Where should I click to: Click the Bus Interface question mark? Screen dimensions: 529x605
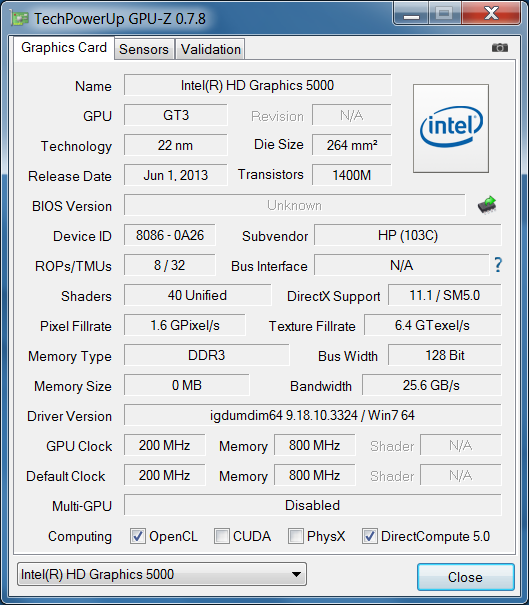pyautogui.click(x=498, y=265)
